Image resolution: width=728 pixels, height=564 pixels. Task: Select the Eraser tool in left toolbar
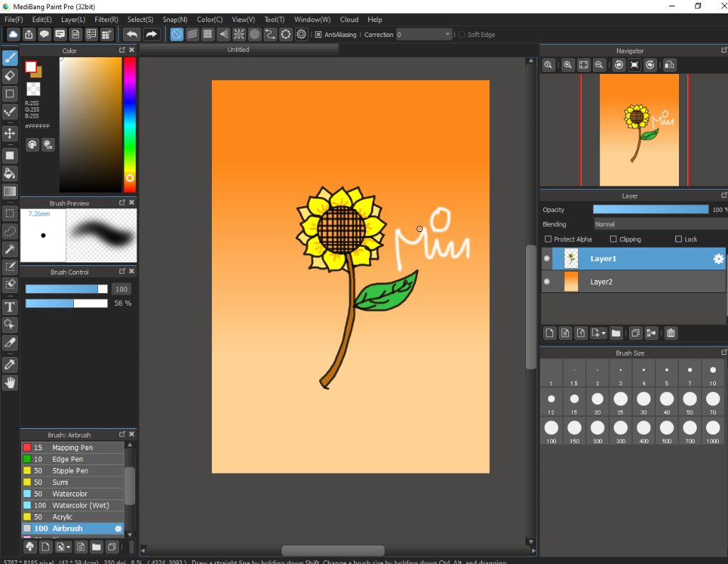point(10,75)
